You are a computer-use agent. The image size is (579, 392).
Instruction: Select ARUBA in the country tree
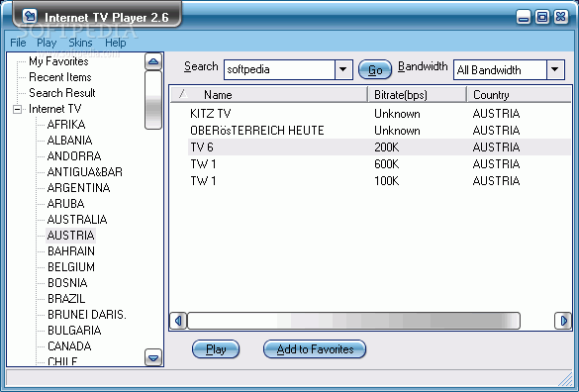65,204
